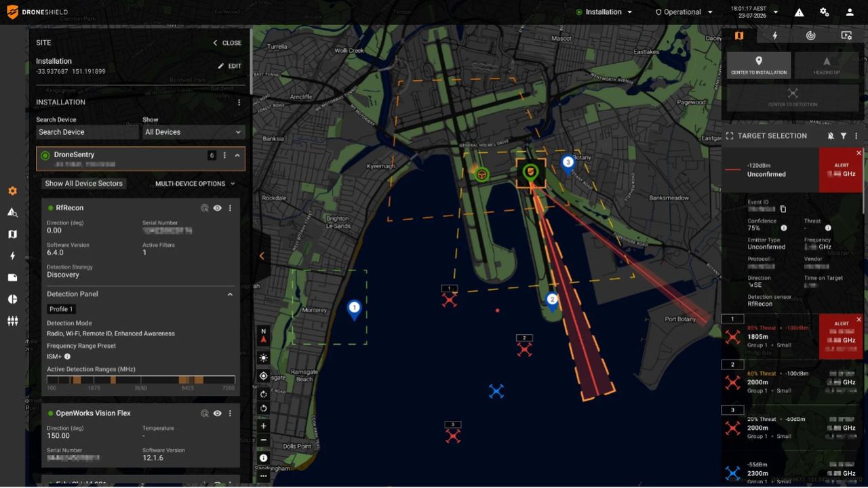The image size is (868, 488).
Task: Open the user account icon
Action: 850,12
